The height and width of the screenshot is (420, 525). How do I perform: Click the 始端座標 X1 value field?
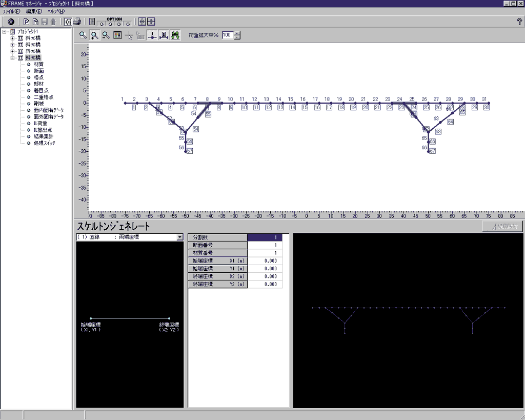[265, 261]
